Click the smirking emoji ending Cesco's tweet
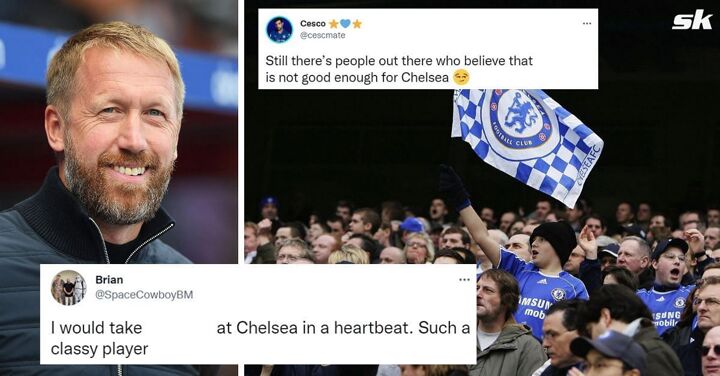 pyautogui.click(x=461, y=78)
